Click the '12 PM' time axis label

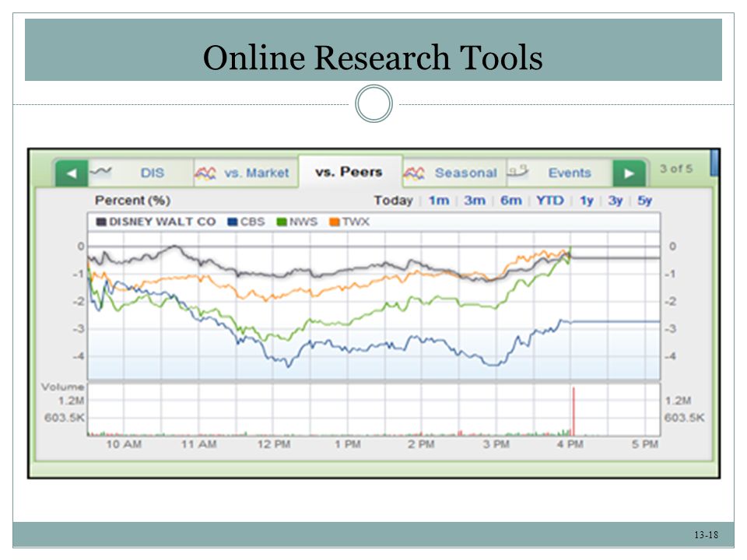[274, 444]
